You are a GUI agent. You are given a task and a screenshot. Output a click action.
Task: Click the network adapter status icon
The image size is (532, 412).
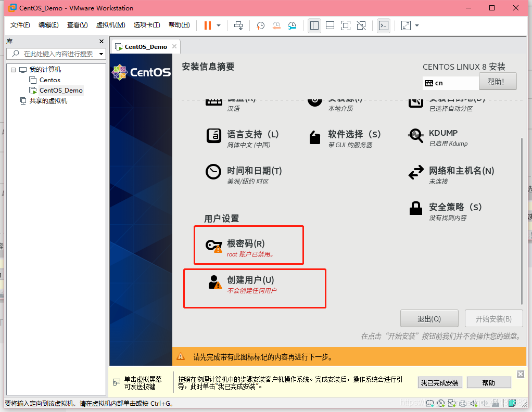click(x=452, y=403)
